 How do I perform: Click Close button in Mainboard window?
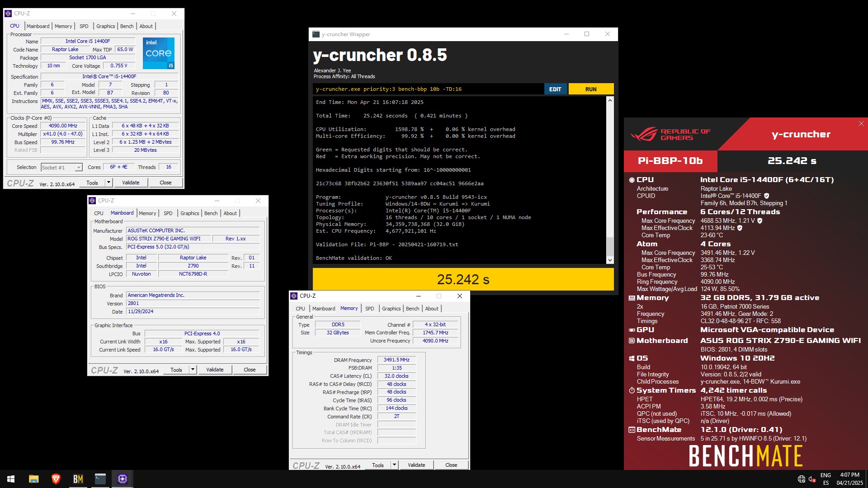[250, 370]
